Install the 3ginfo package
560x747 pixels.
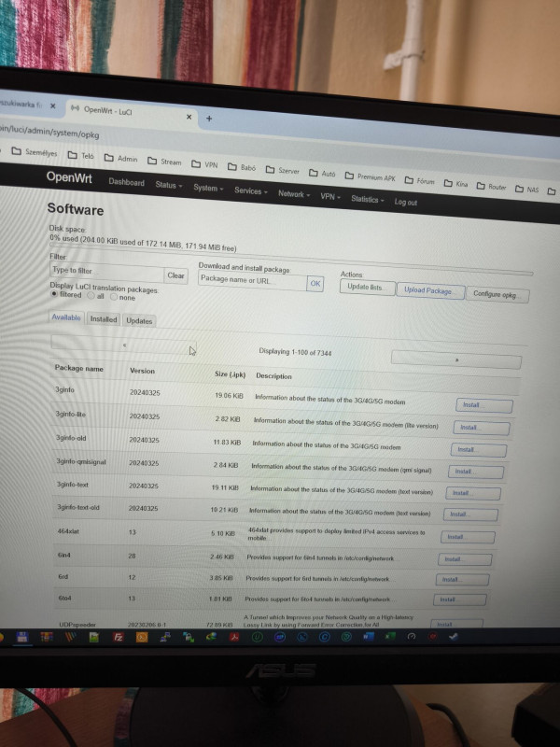484,405
